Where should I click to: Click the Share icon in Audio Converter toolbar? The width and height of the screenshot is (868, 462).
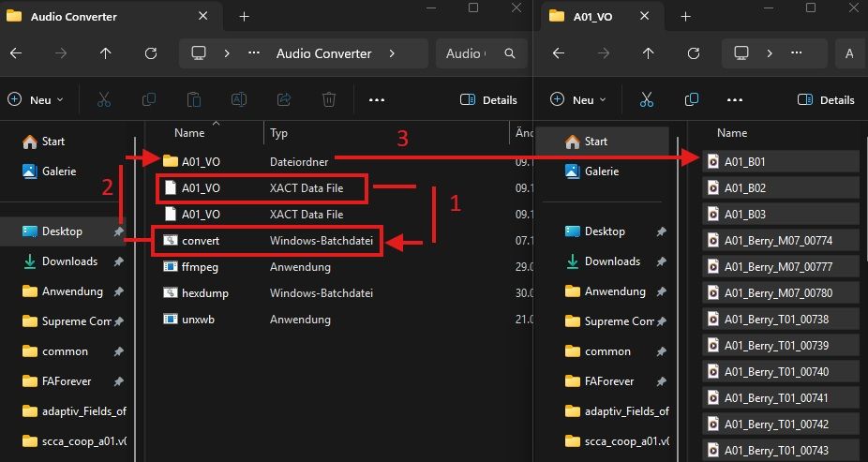(284, 100)
